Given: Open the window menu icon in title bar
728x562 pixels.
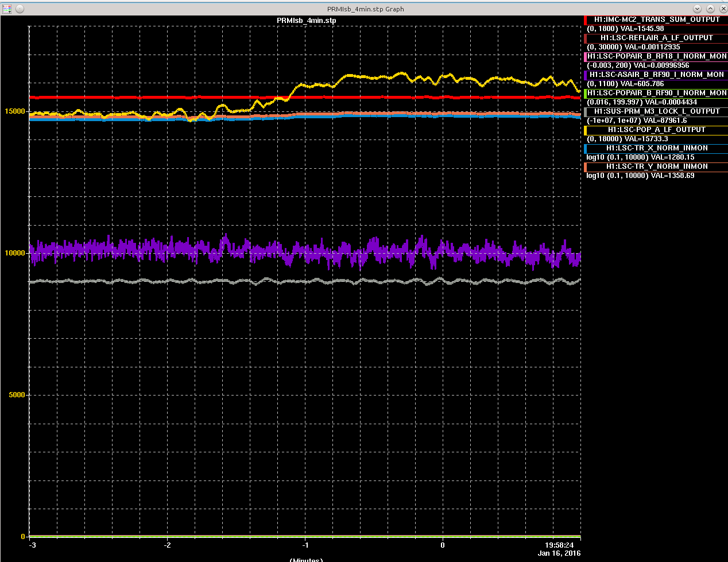Looking at the screenshot, I should pos(7,9).
